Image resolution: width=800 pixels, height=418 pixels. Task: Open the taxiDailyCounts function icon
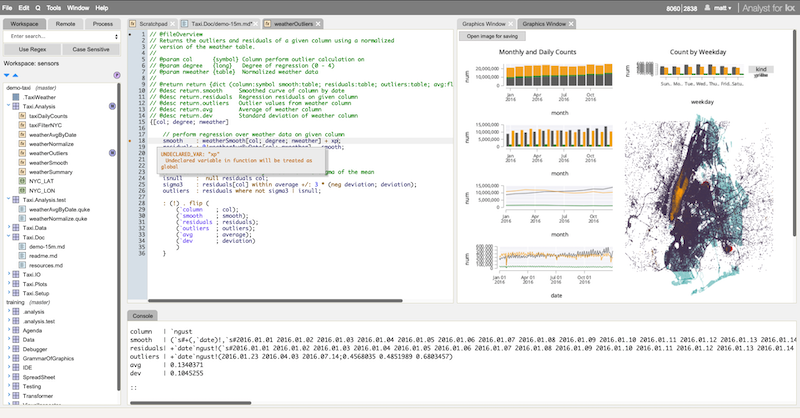pos(22,116)
